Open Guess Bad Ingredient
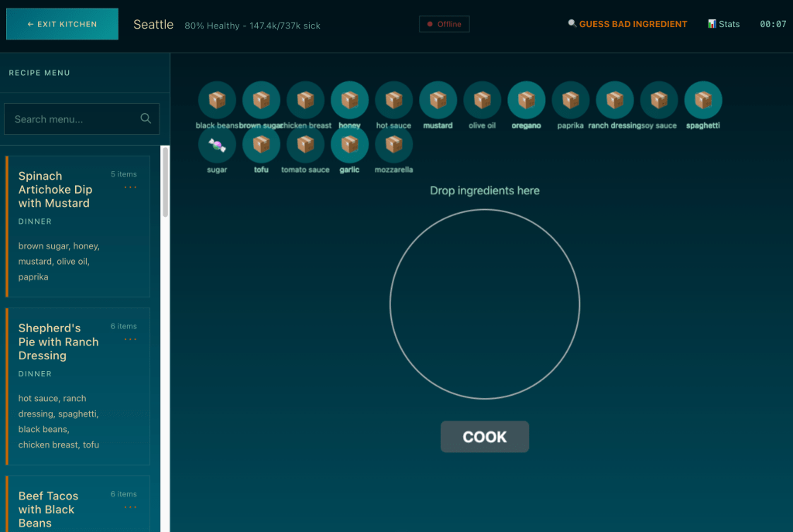 click(627, 24)
